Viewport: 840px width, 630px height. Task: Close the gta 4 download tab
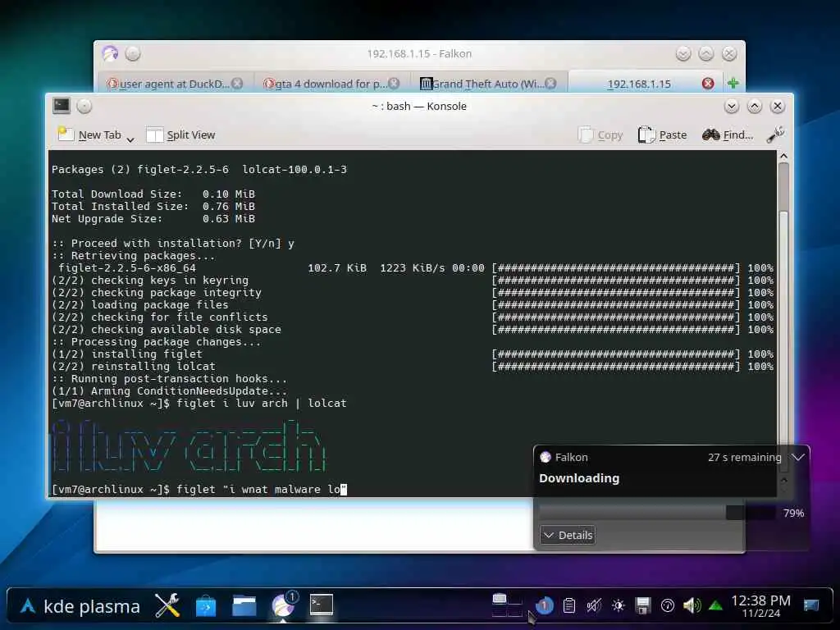394,84
